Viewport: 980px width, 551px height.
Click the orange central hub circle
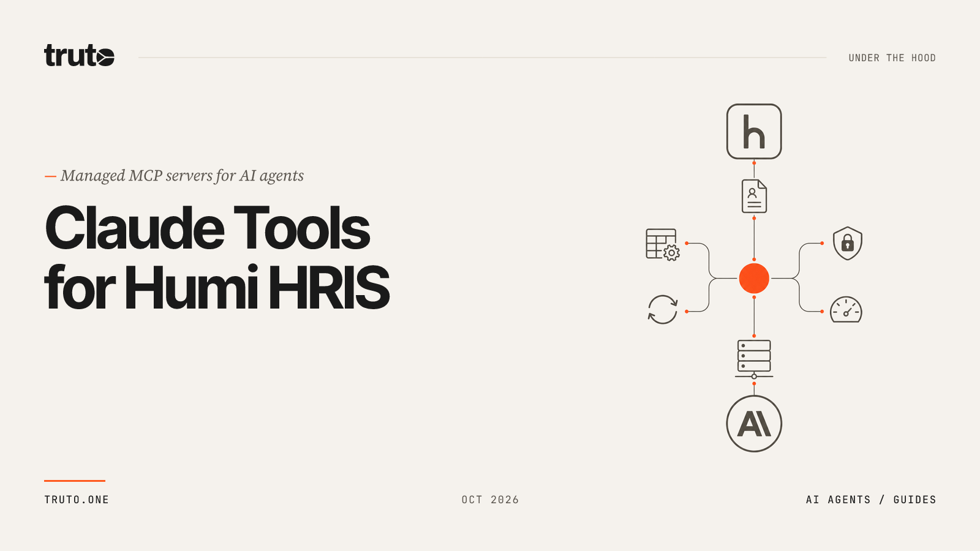[x=754, y=279]
